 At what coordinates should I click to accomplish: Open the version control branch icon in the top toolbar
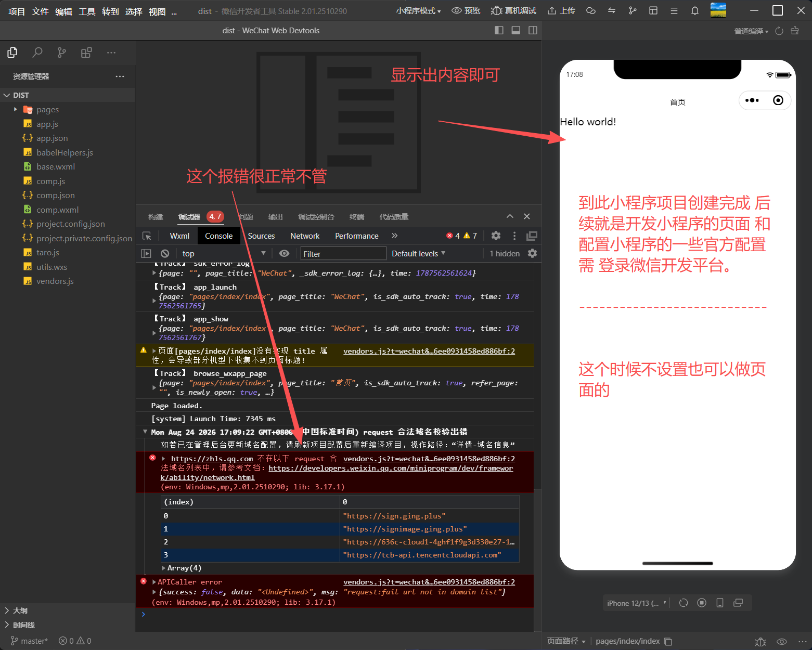tap(633, 11)
